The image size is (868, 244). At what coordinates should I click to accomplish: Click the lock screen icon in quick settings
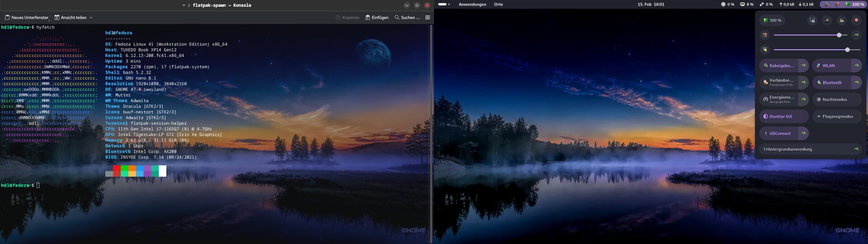tap(841, 20)
